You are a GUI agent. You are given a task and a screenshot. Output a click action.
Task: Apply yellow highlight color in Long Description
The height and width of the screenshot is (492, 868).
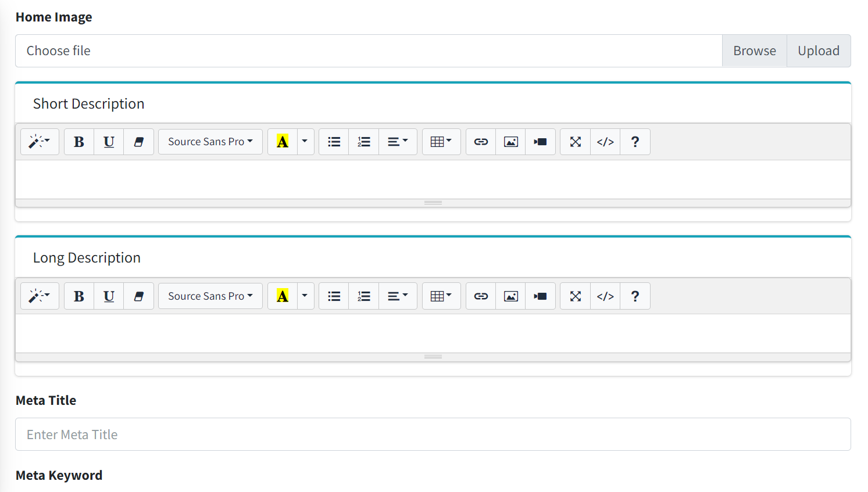click(x=283, y=296)
